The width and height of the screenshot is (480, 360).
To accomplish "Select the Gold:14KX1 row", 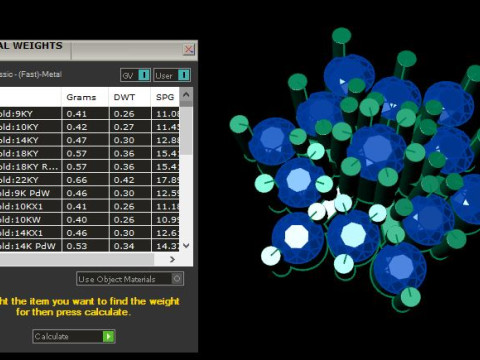I will click(89, 233).
